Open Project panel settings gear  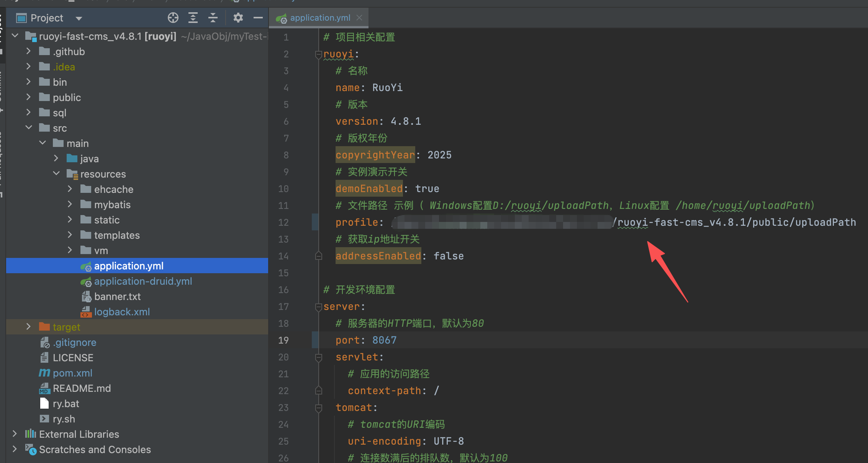click(238, 18)
